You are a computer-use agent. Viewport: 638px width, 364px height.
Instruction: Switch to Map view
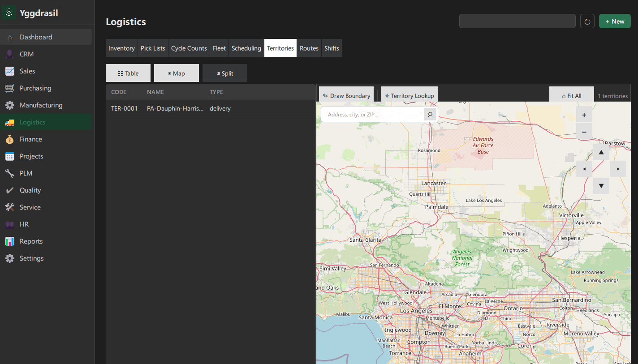pos(176,73)
